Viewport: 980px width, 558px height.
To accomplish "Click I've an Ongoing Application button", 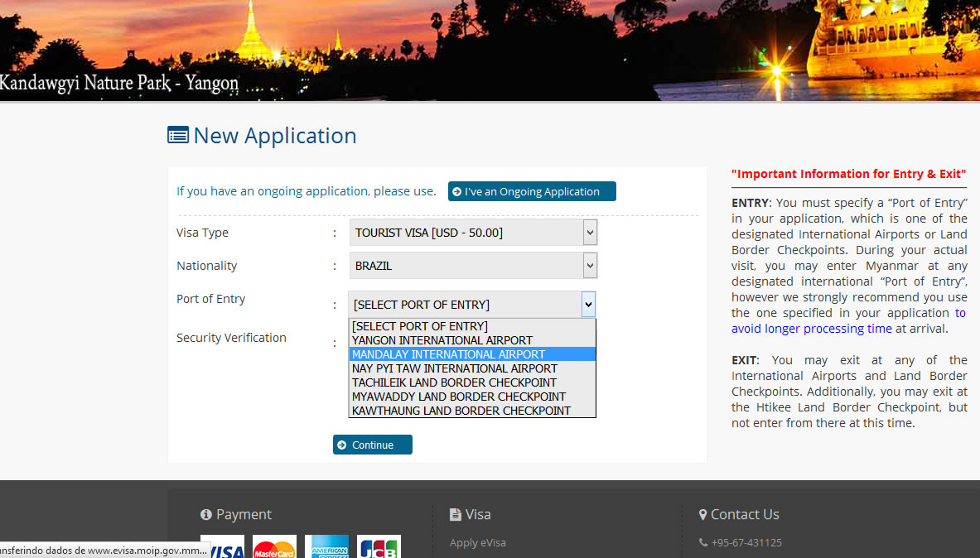I will pos(532,191).
